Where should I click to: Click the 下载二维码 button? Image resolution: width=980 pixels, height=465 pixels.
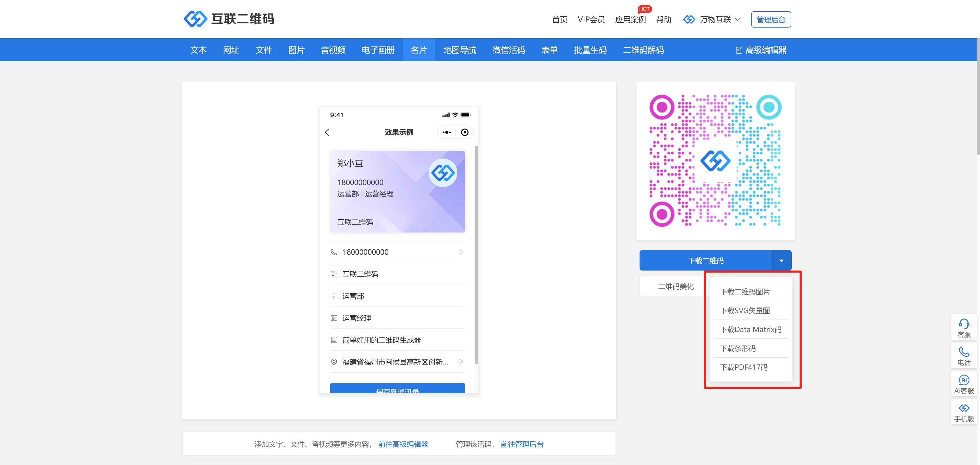pyautogui.click(x=706, y=261)
